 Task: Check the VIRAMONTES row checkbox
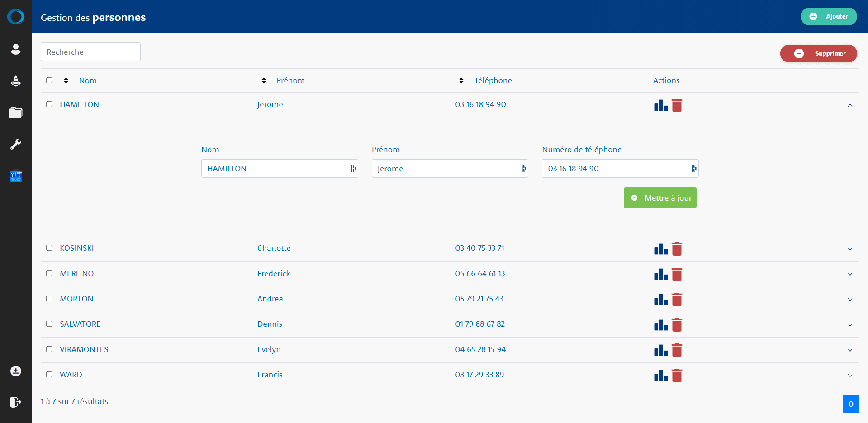(49, 349)
